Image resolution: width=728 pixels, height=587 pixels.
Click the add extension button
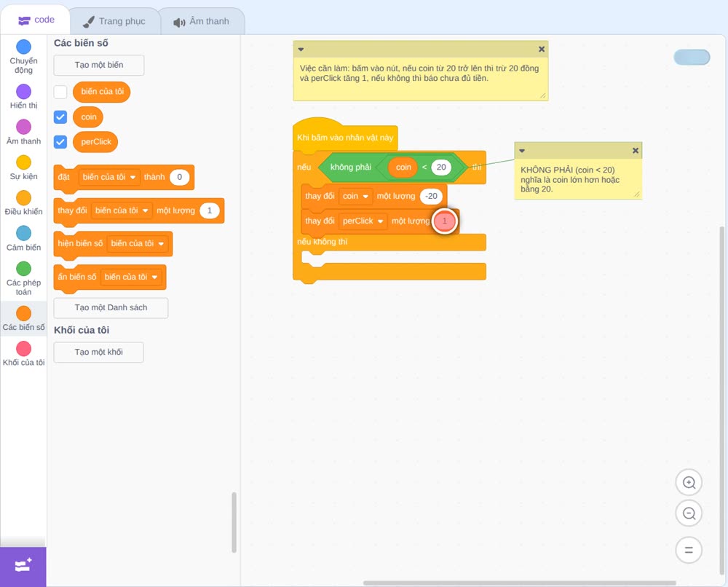click(23, 567)
